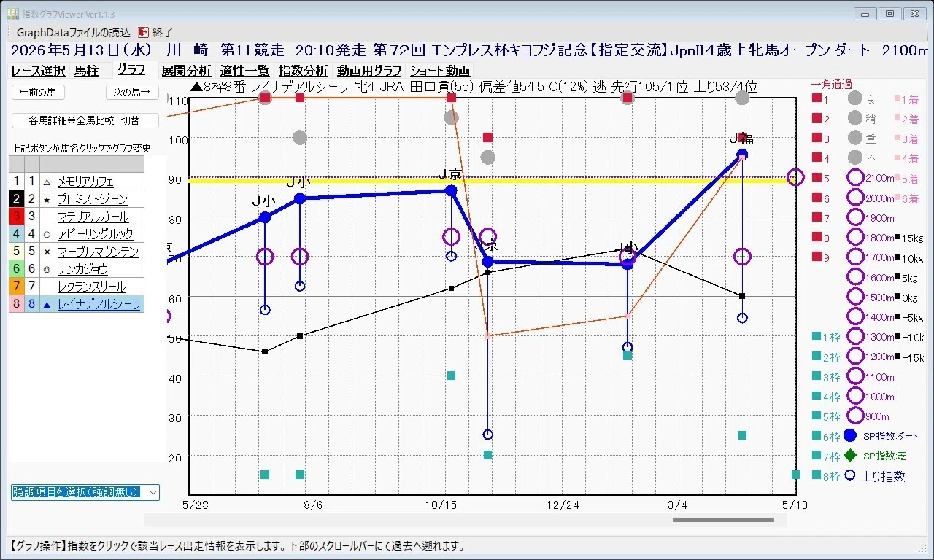Go to next horse with 次の馬→
This screenshot has height=560, width=934.
coord(132,92)
